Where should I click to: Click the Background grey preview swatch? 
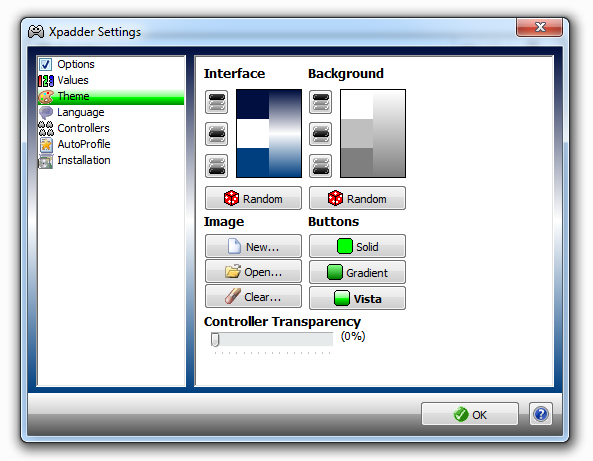[x=373, y=133]
